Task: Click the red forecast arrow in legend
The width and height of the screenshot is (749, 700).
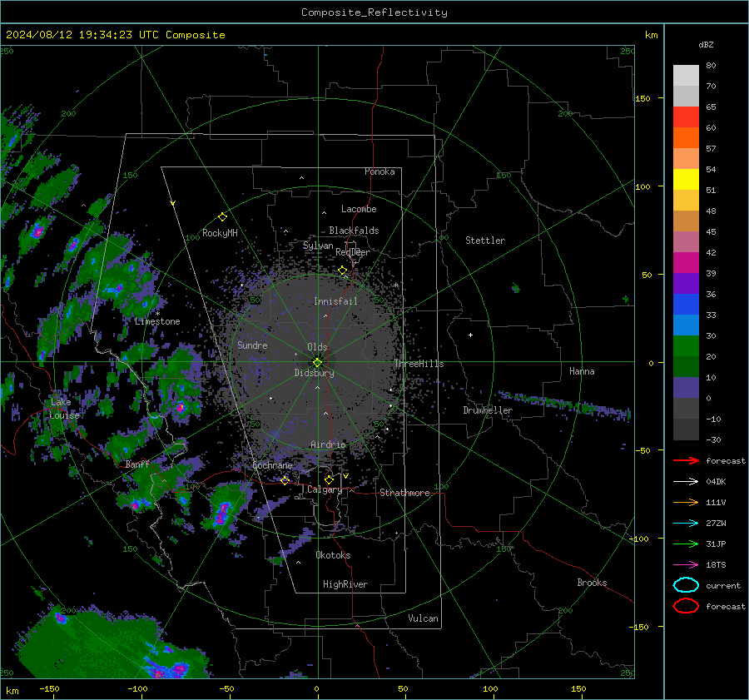Action: (x=686, y=460)
